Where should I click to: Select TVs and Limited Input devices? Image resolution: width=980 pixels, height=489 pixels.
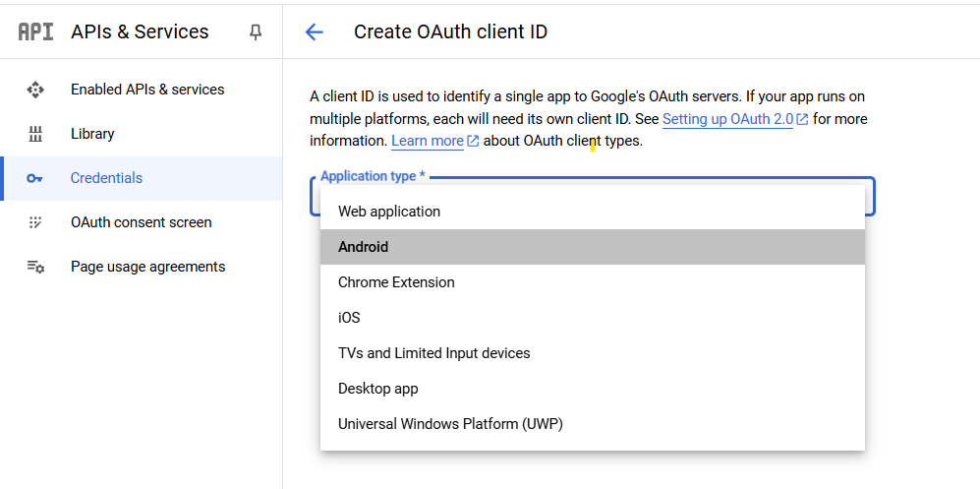(433, 353)
